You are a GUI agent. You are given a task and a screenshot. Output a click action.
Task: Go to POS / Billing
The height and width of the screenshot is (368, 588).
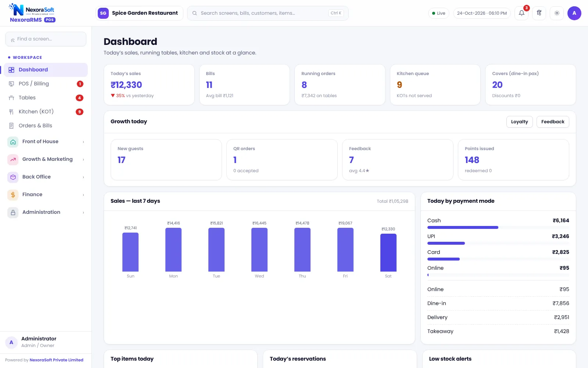[46, 84]
